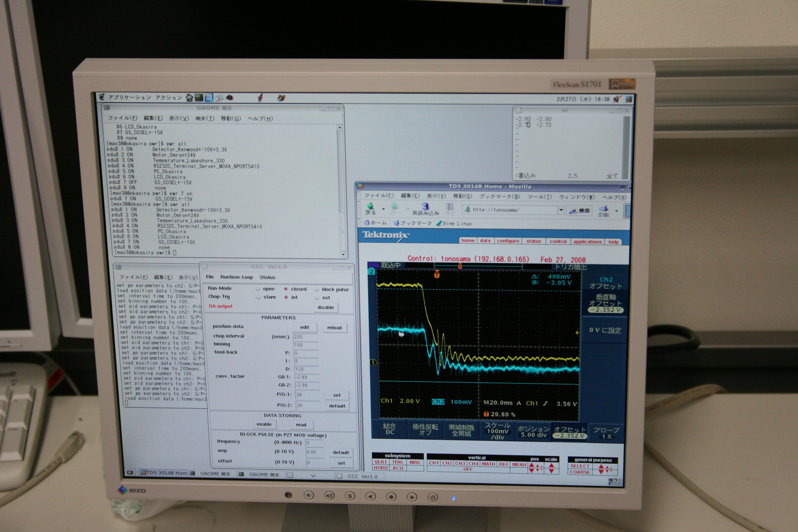
Task: Click the 0 V に設定 scope side button
Action: pos(605,330)
